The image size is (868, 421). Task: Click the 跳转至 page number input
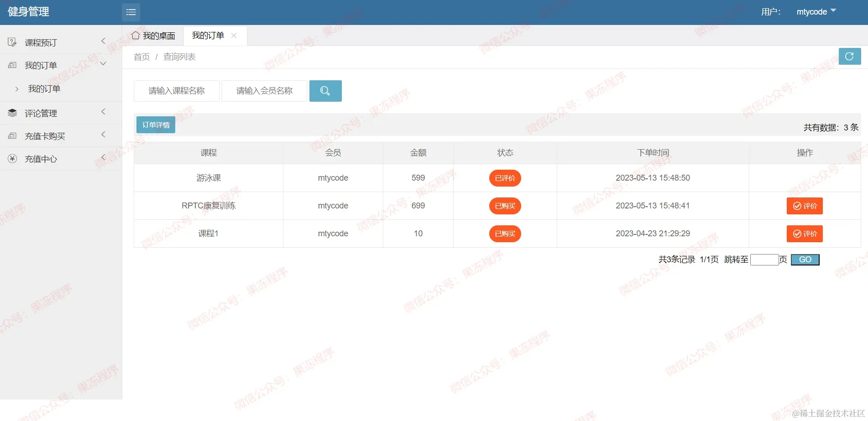tap(764, 260)
